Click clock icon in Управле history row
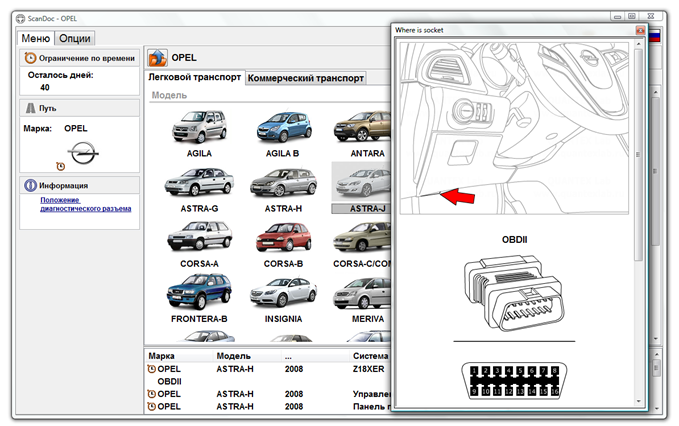679x426 pixels. pos(152,394)
